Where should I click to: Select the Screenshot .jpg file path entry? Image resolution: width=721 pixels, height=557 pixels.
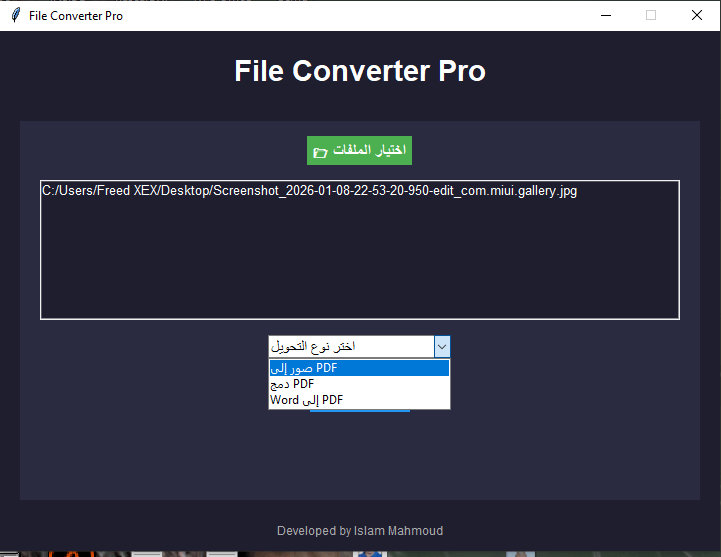tap(309, 191)
